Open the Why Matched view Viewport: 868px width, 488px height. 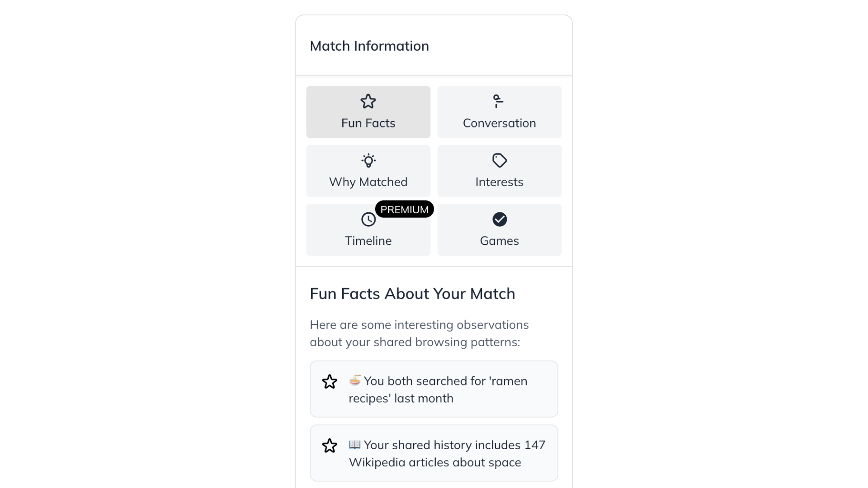coord(368,171)
